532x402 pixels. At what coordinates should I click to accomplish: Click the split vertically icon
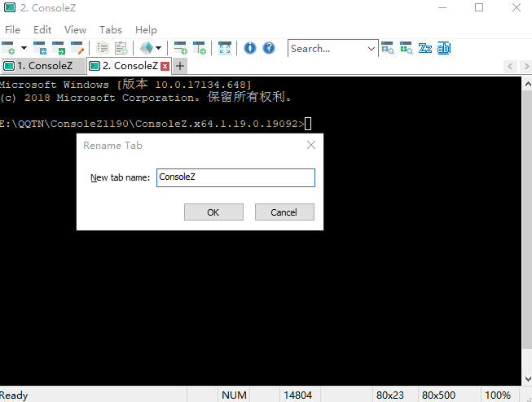click(200, 48)
